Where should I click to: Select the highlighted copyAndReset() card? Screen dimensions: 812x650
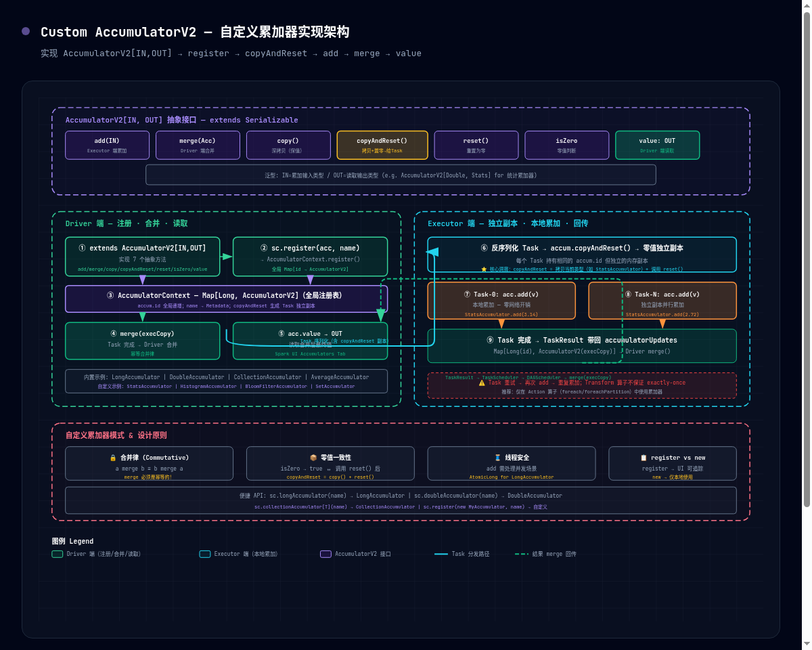382,145
